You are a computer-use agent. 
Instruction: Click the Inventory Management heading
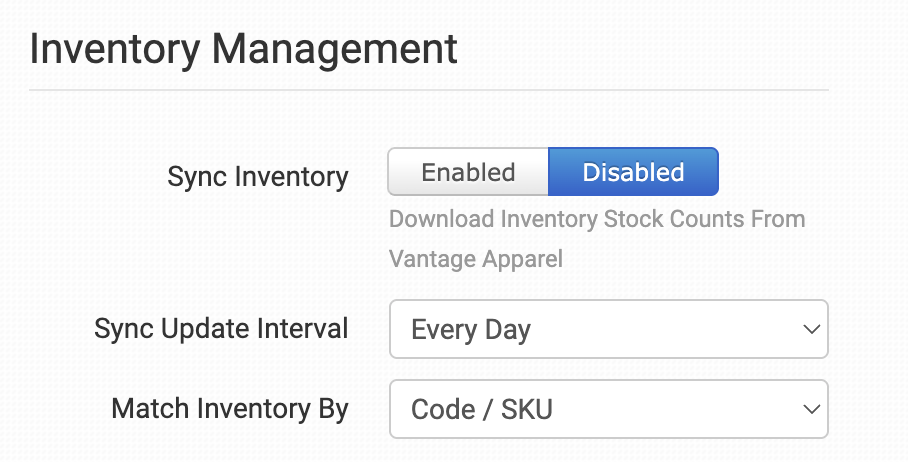click(244, 49)
